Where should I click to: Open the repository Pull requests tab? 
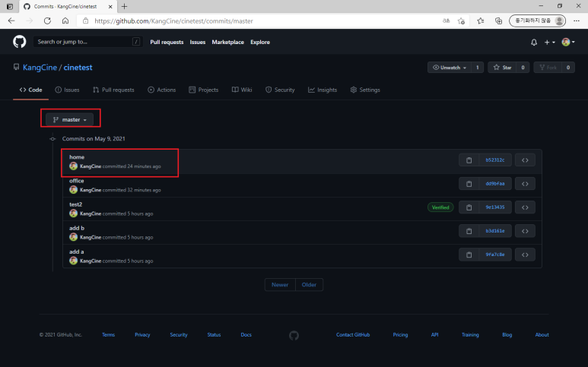[x=113, y=90]
